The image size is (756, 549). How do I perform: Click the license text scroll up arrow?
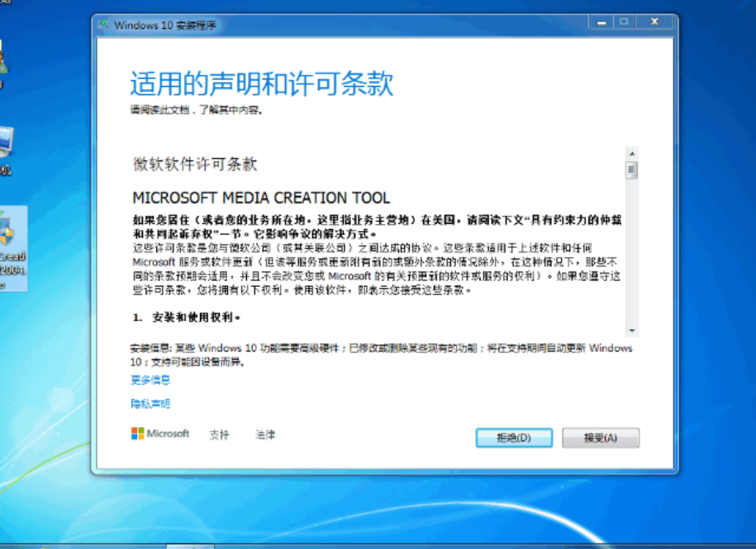631,154
